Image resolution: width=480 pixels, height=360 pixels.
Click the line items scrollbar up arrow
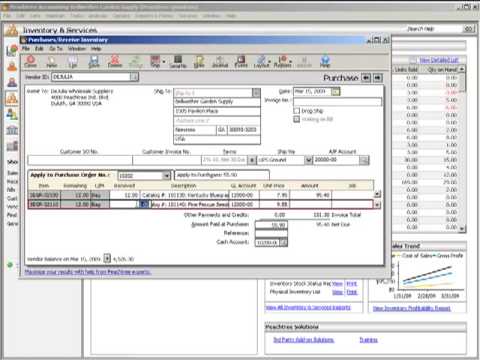(377, 194)
